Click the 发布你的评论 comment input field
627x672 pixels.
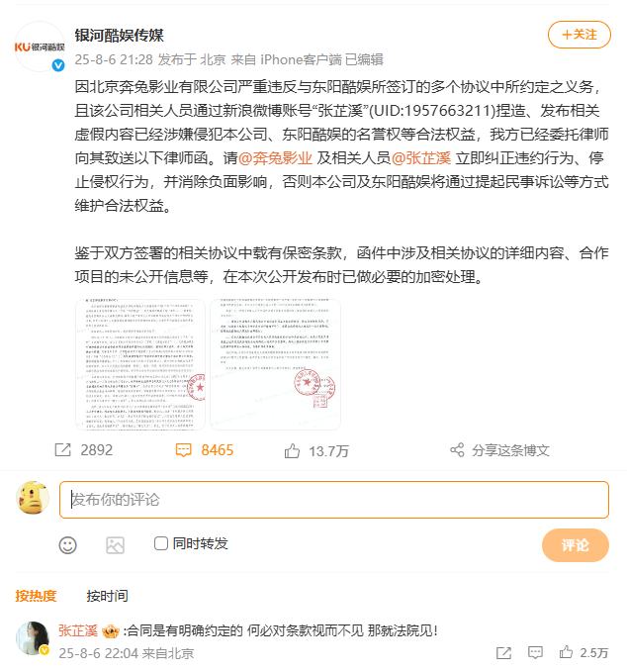click(334, 500)
